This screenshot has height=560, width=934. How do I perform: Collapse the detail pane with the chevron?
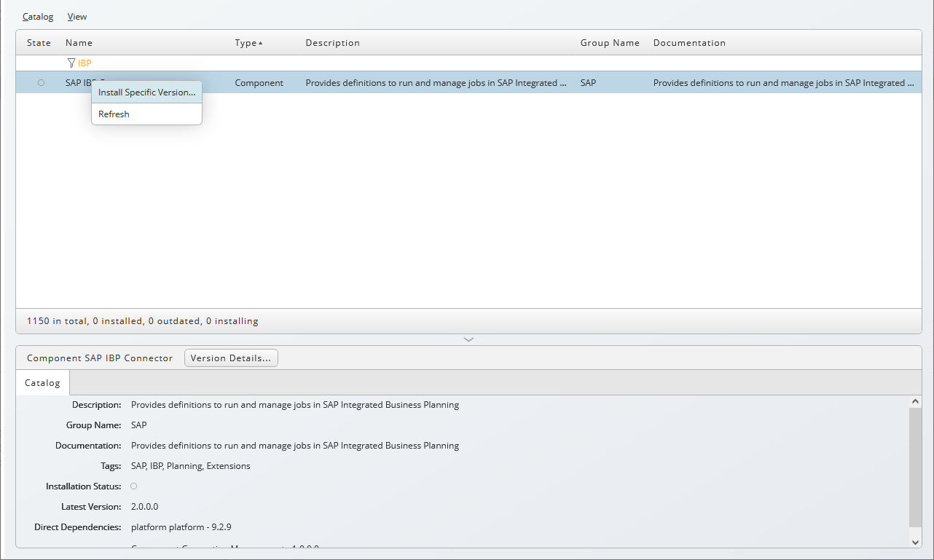(468, 339)
